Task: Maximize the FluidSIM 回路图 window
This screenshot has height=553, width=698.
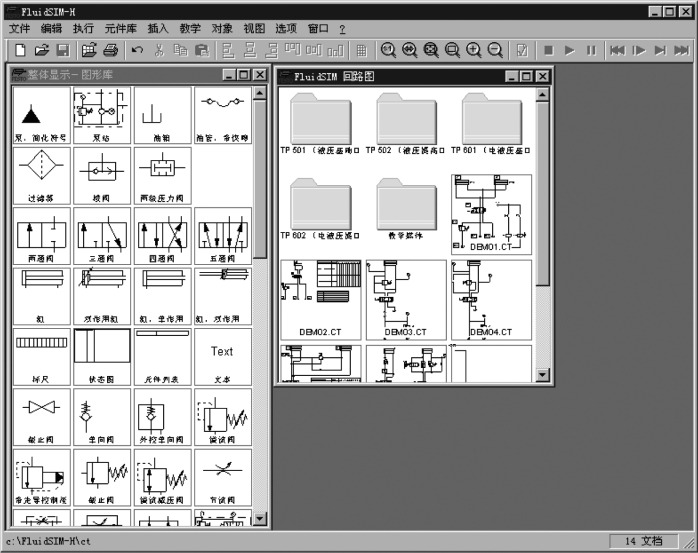Action: click(527, 77)
